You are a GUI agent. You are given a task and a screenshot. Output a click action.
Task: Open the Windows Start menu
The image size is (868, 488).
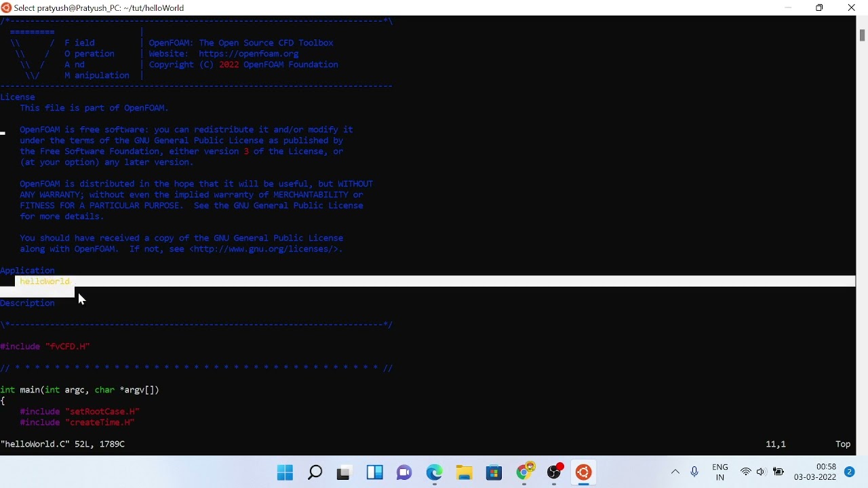285,472
